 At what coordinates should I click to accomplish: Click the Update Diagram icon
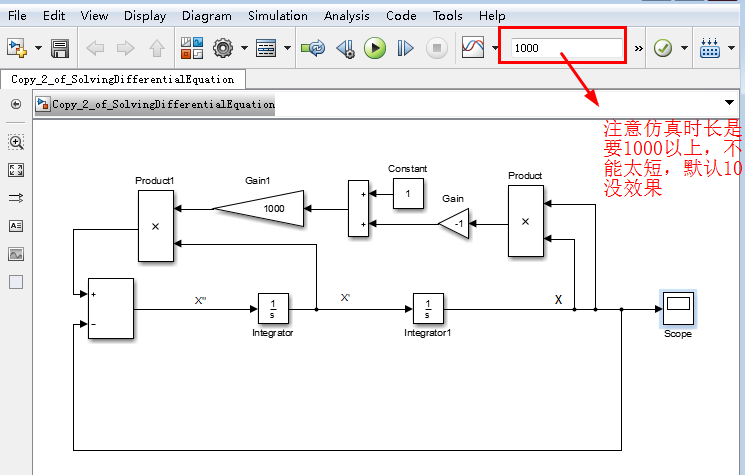tap(313, 48)
